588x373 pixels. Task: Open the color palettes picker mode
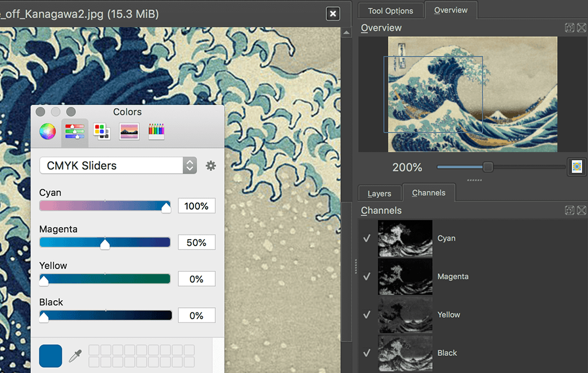pyautogui.click(x=102, y=132)
